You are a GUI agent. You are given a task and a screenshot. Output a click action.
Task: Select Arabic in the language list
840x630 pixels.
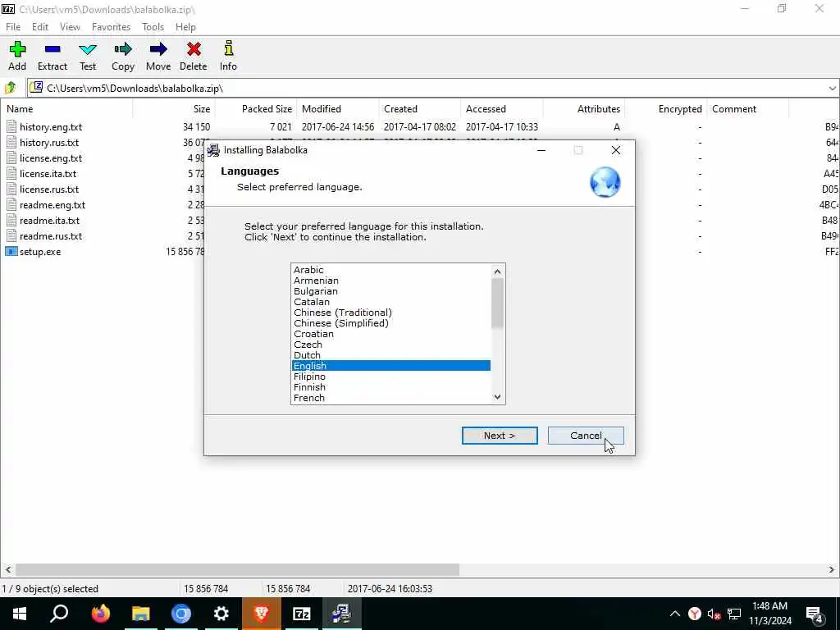[x=391, y=269]
